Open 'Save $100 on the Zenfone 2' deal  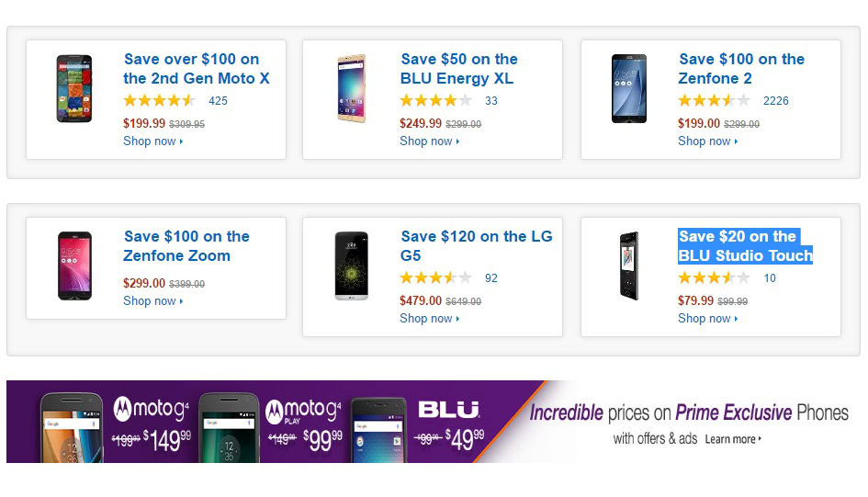pos(741,69)
